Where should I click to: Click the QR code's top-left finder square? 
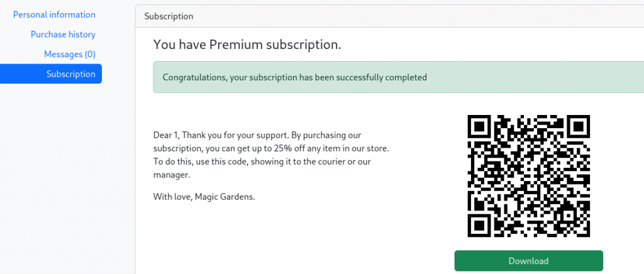(479, 127)
